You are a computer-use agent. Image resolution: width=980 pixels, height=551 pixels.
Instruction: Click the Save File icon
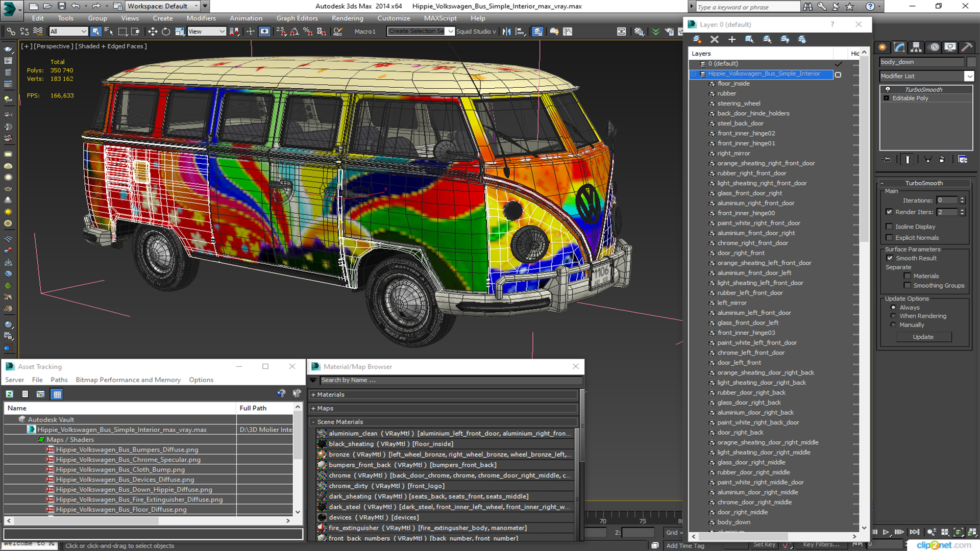click(61, 6)
